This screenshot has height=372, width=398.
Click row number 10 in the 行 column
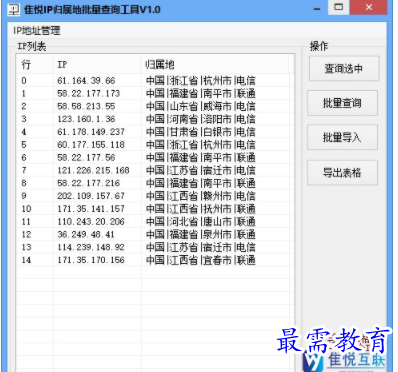(26, 209)
